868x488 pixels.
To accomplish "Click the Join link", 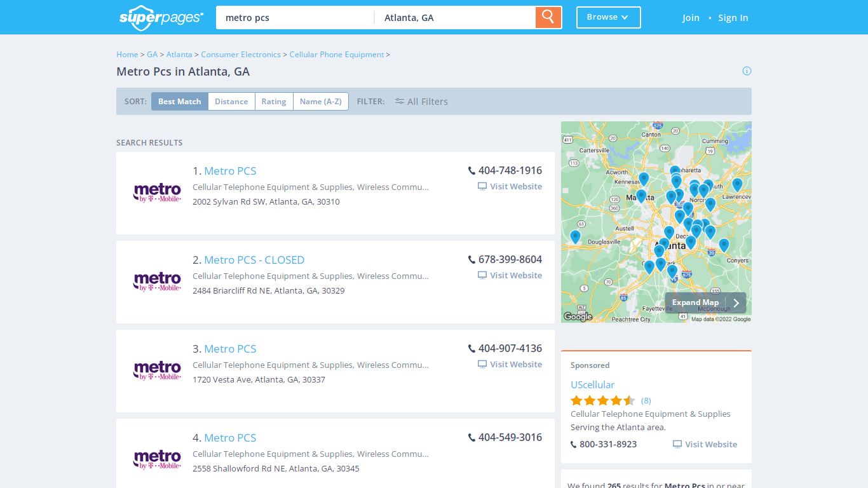I will click(691, 18).
